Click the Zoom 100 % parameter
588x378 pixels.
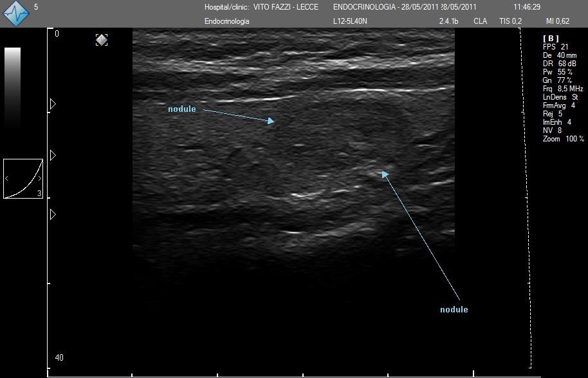click(564, 139)
